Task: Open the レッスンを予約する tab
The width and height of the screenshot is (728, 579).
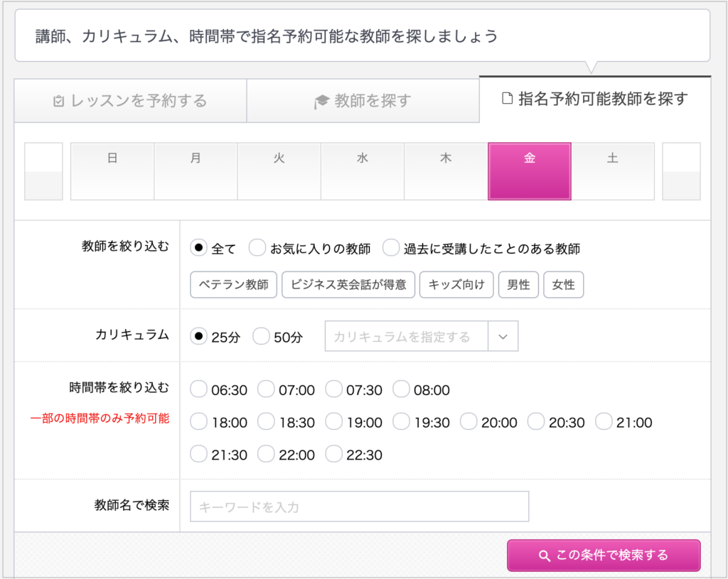Action: pyautogui.click(x=130, y=101)
